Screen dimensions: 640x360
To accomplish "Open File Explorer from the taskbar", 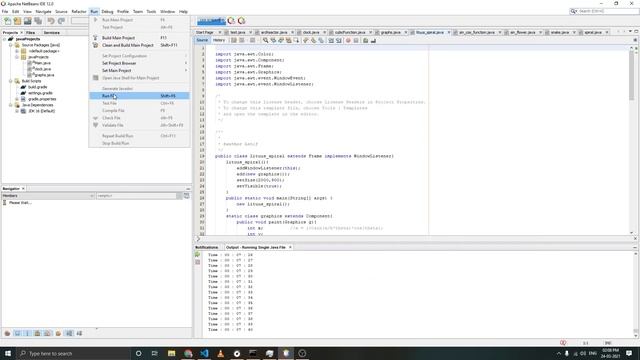I will pyautogui.click(x=171, y=353).
